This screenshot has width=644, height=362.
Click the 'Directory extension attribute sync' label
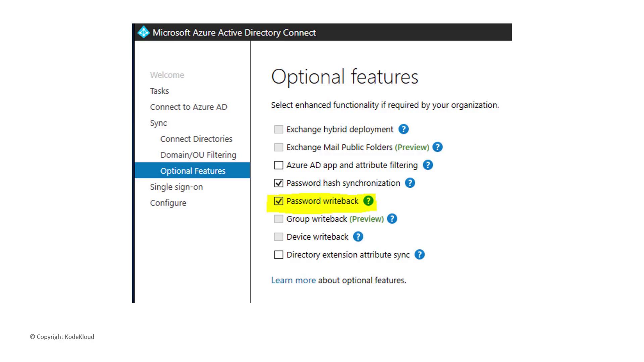(348, 255)
